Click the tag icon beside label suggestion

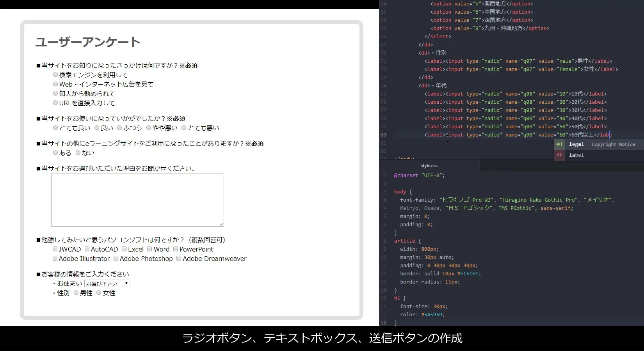tap(559, 155)
